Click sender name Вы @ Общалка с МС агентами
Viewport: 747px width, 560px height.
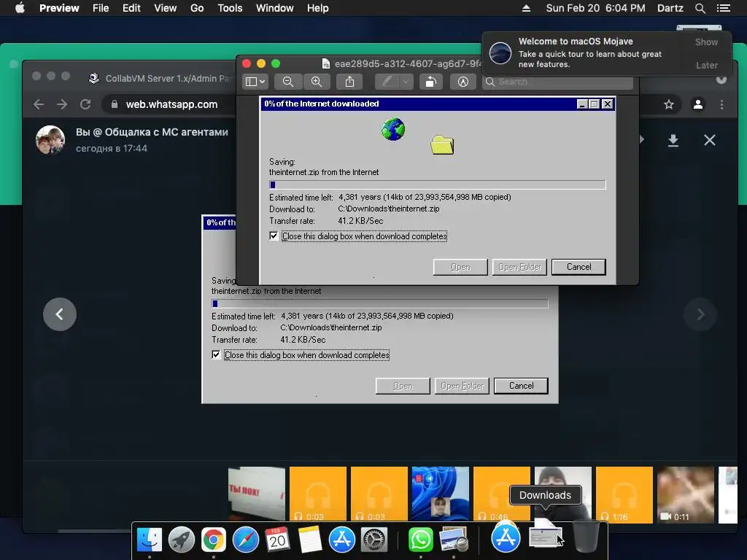tap(152, 132)
